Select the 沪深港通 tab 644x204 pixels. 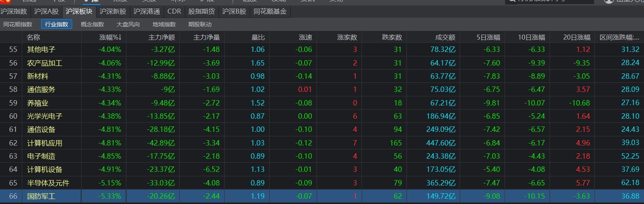pos(147,12)
